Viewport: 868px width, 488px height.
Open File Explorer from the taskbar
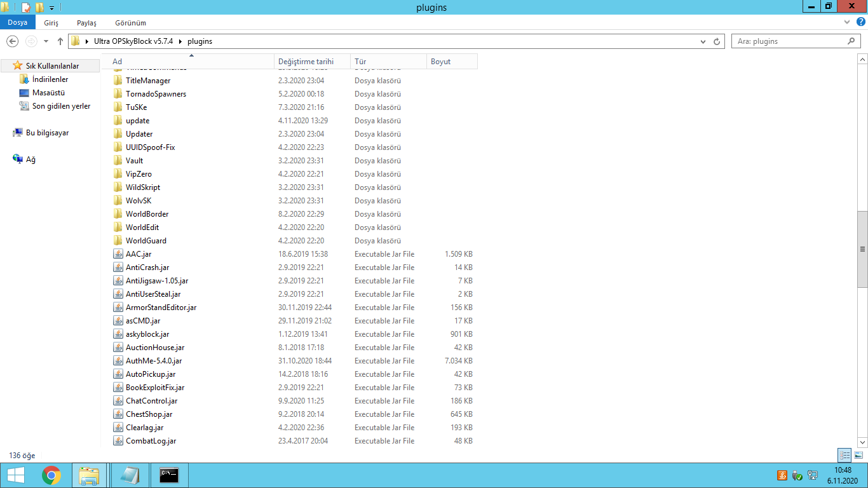point(89,475)
